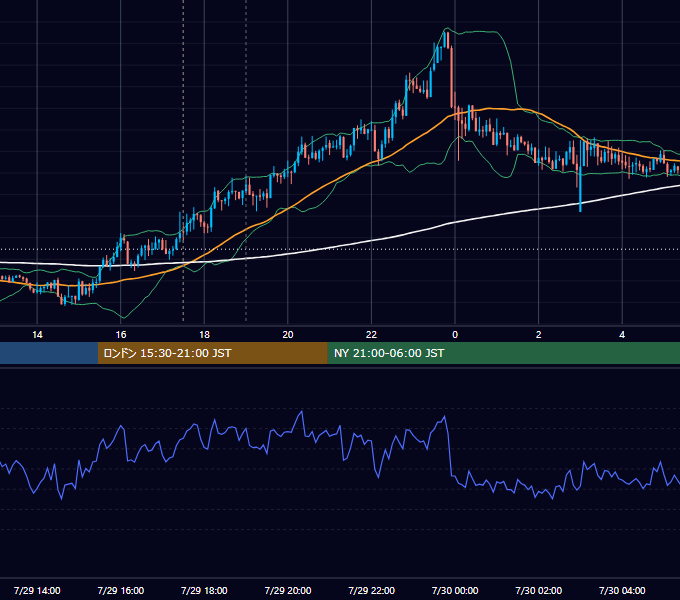This screenshot has width=680, height=600.
Task: Click hour label 0 on price chart axis
Action: (455, 334)
